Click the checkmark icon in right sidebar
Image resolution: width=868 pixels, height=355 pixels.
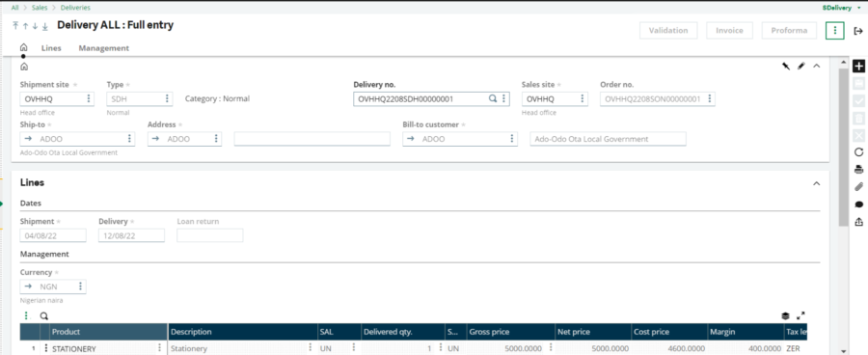[858, 100]
